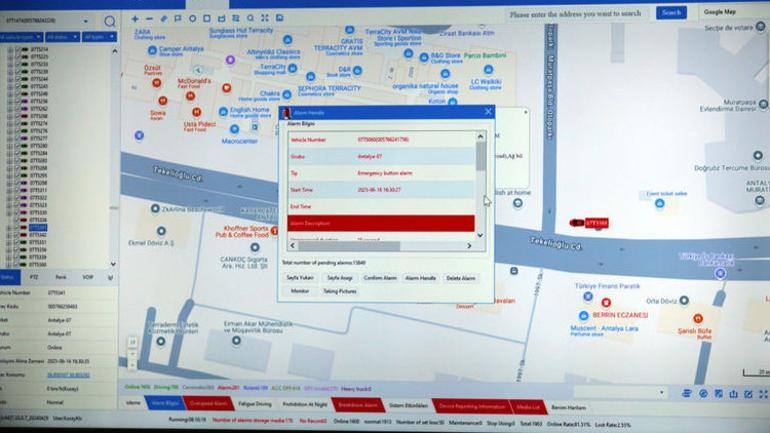This screenshot has height=433, width=770.
Task: Expand tree node for vehicle 077S214
Action: coord(10,50)
